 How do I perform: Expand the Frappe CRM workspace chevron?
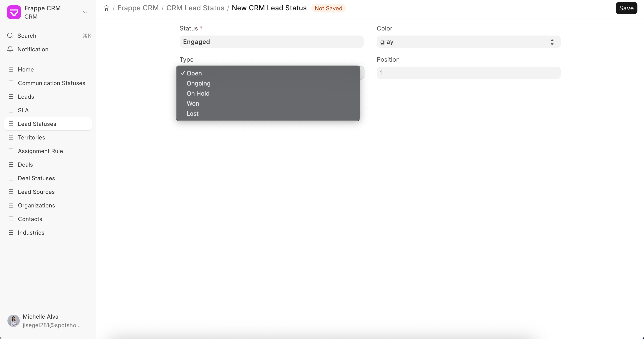coord(85,12)
